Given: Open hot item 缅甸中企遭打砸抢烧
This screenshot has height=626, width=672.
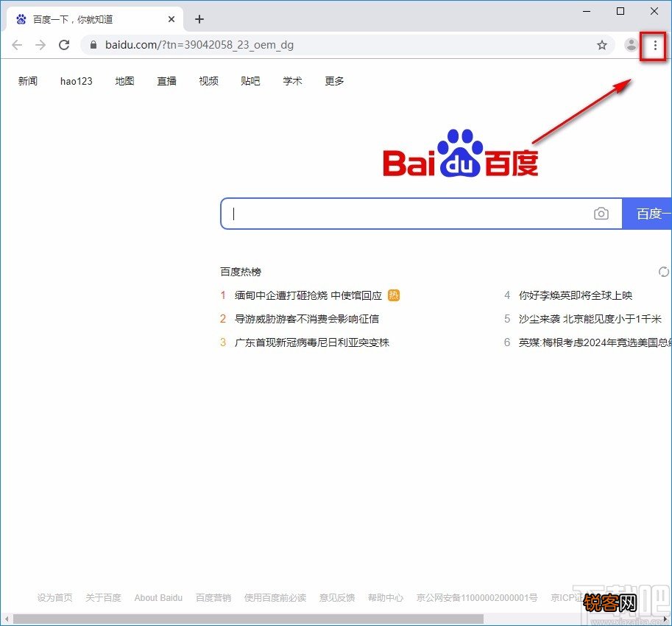Looking at the screenshot, I should click(x=308, y=295).
